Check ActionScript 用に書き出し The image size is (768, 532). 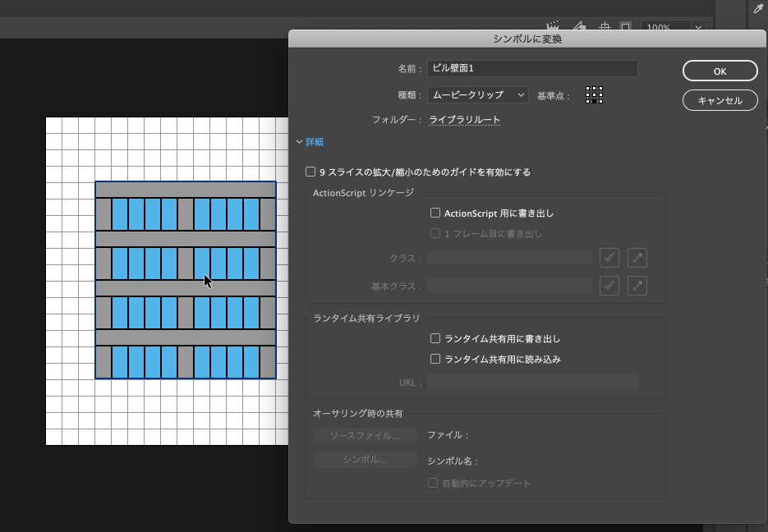[x=435, y=213]
